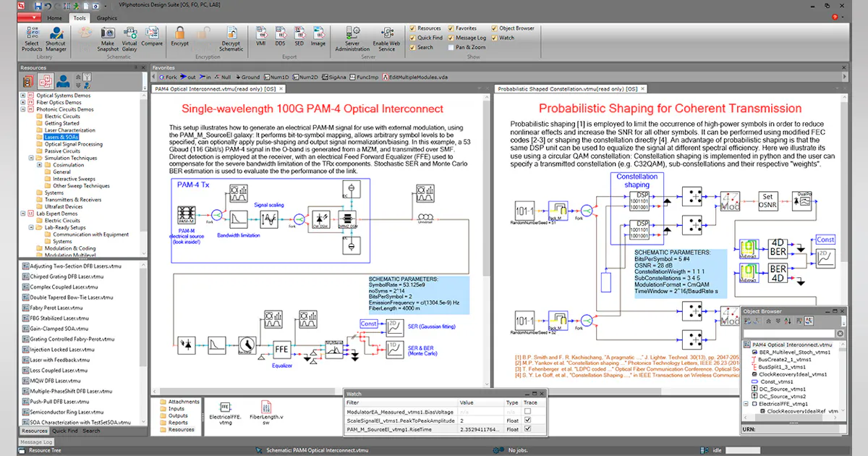Screen dimensions: 868x456
Task: Select the Make Snapshot tool
Action: pyautogui.click(x=107, y=38)
